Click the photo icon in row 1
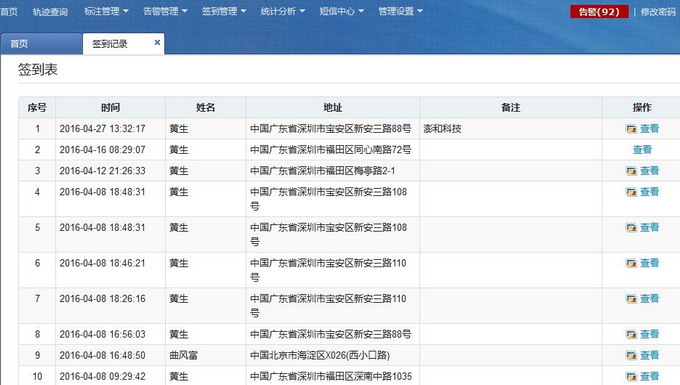The image size is (680, 385). coord(631,129)
